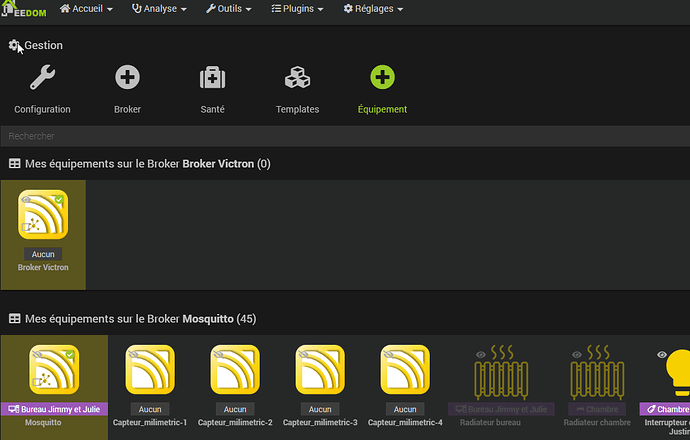Click the 'Radiateur bureau' name text
Image resolution: width=690 pixels, height=440 pixels.
tap(490, 422)
